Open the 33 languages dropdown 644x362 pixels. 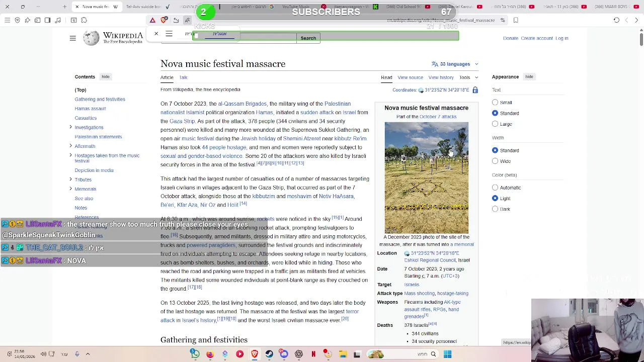coord(455,64)
